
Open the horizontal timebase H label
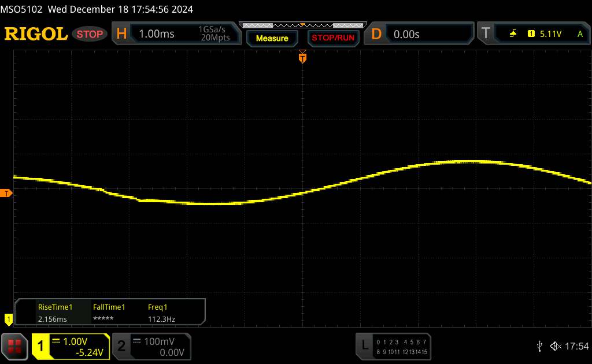(121, 34)
